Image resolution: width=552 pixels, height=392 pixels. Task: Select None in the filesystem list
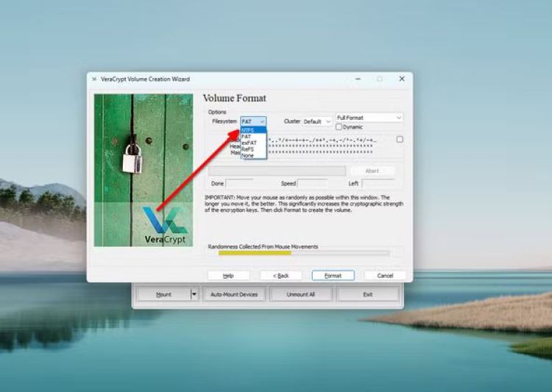(x=247, y=154)
